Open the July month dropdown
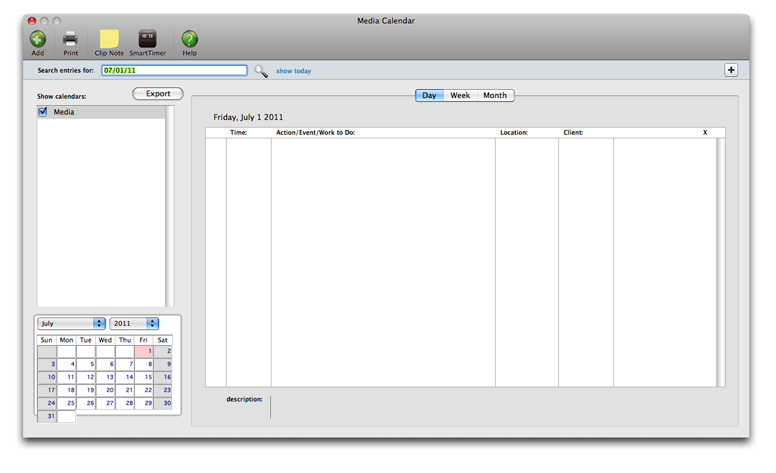 click(71, 323)
